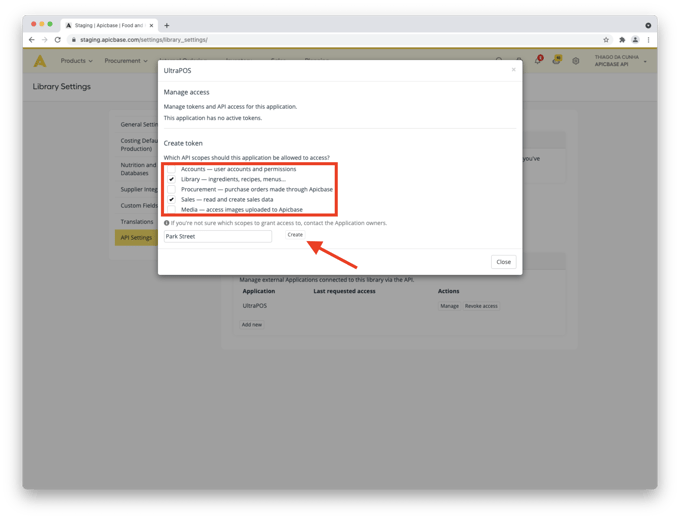Select API Settings in the sidebar
The height and width of the screenshot is (519, 680).
[x=136, y=238]
